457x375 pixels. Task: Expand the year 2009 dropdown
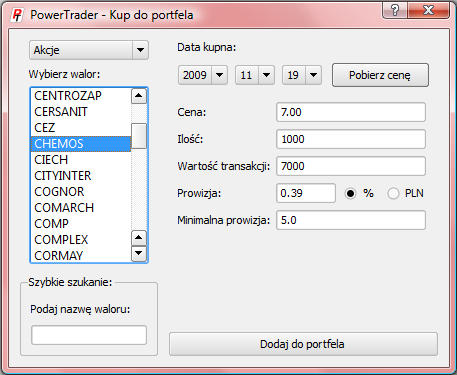tap(203, 75)
